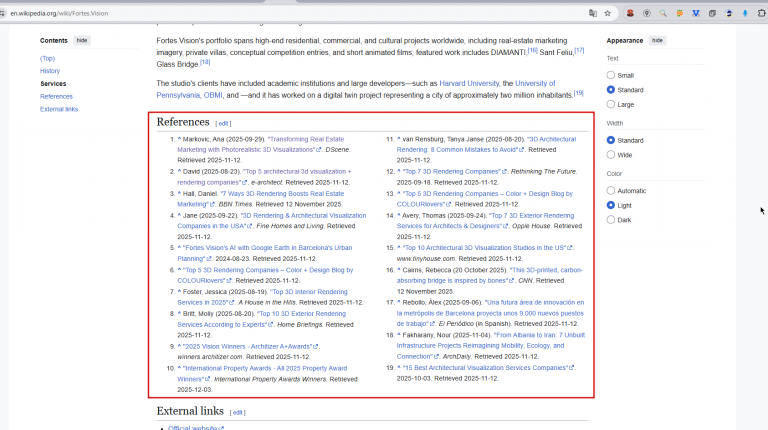
Task: Hide the Contents sidebar
Action: [x=82, y=41]
